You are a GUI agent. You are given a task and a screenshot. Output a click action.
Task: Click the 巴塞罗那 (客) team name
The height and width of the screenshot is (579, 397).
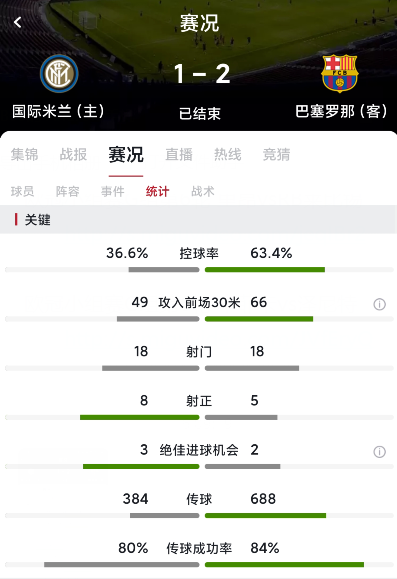[341, 111]
